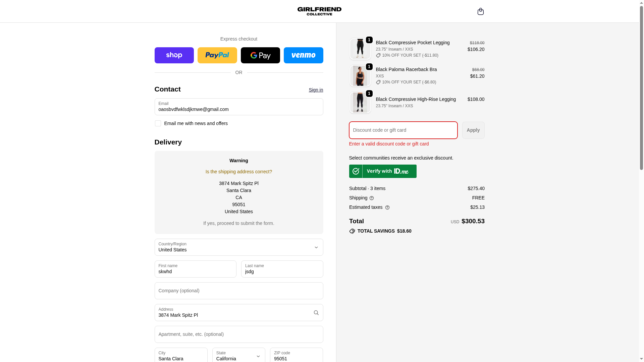Click into the ZIP code field
Screen dimensions: 644x362
pyautogui.click(x=296, y=355)
